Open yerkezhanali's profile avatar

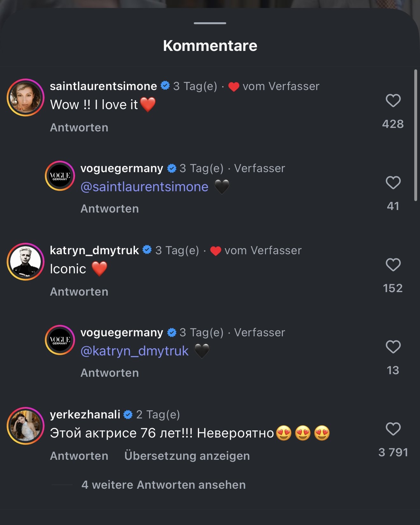click(25, 426)
